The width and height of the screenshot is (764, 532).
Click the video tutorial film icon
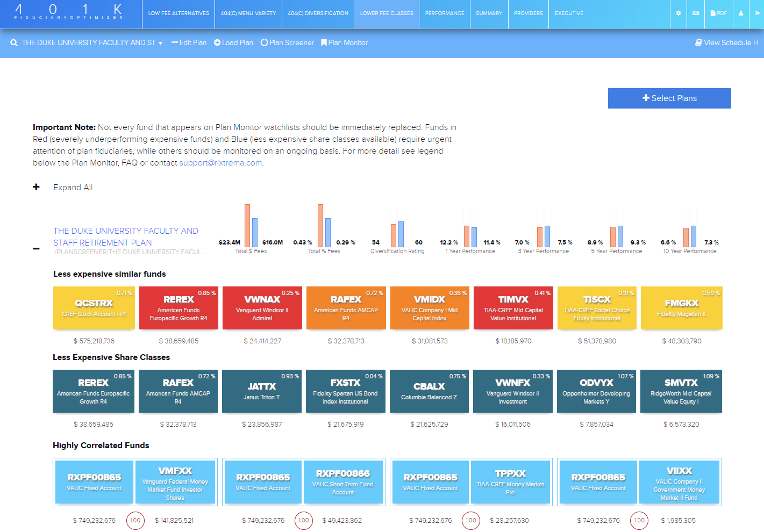pyautogui.click(x=696, y=13)
